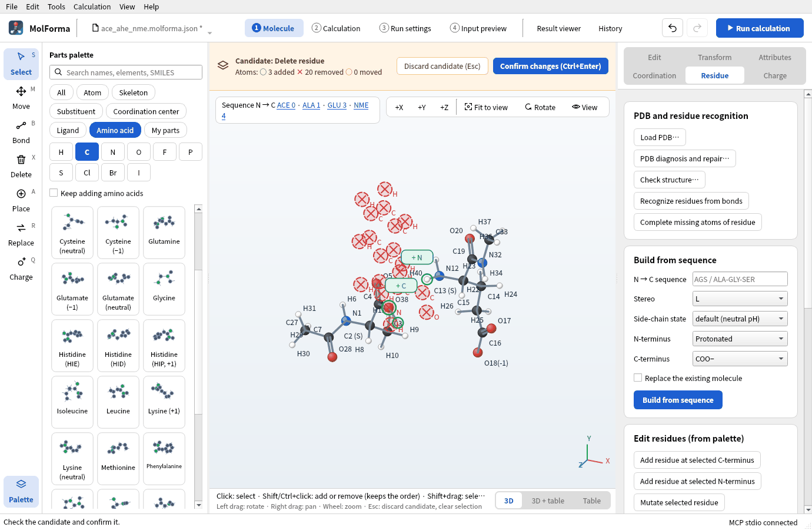Open the Stereo dropdown
The width and height of the screenshot is (812, 530).
click(740, 299)
